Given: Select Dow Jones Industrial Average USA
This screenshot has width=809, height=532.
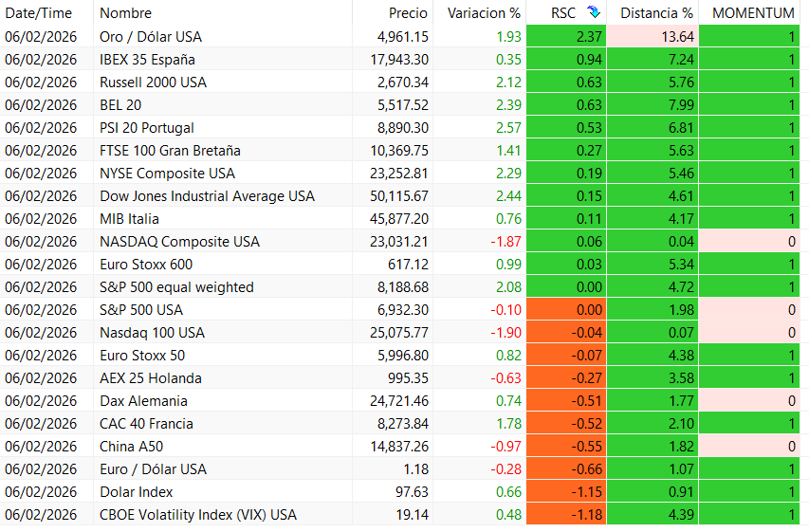Looking at the screenshot, I should pyautogui.click(x=207, y=195).
